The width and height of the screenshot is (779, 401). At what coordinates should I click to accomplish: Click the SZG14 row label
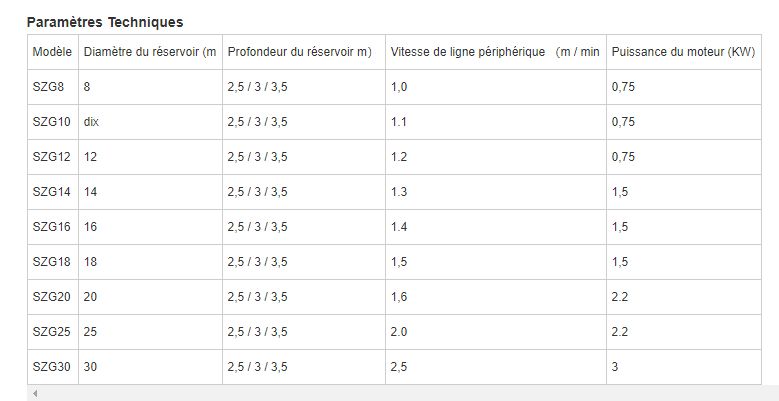coord(51,192)
